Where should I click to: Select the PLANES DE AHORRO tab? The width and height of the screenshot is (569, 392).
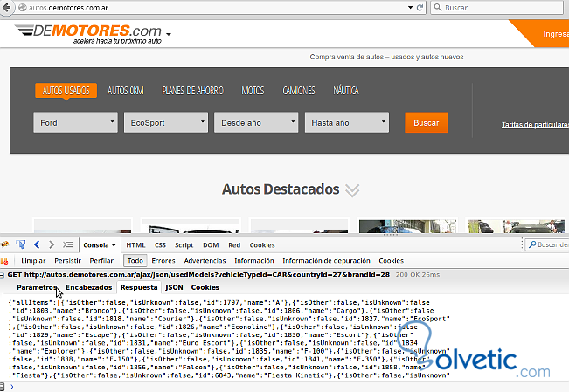(192, 90)
